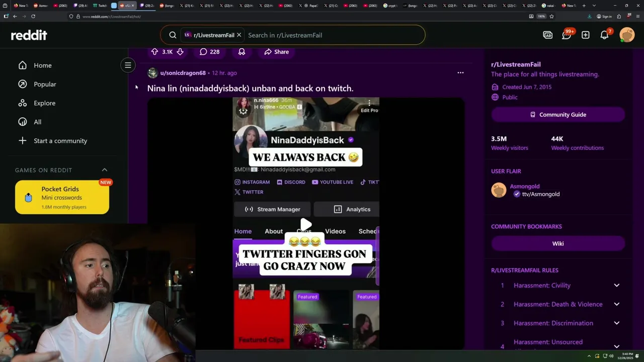Viewport: 644px width, 362px height.
Task: Switch to the crypt browser tab
Action: (389, 6)
